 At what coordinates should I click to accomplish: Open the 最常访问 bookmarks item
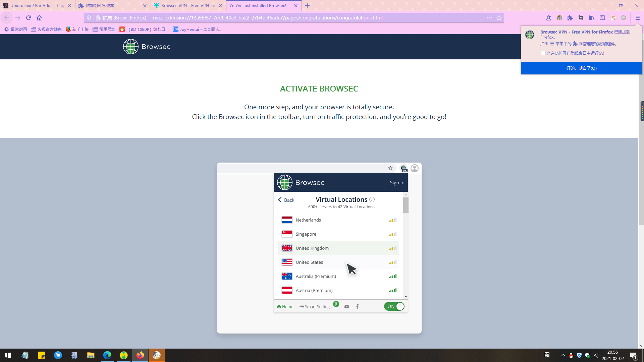click(x=15, y=29)
